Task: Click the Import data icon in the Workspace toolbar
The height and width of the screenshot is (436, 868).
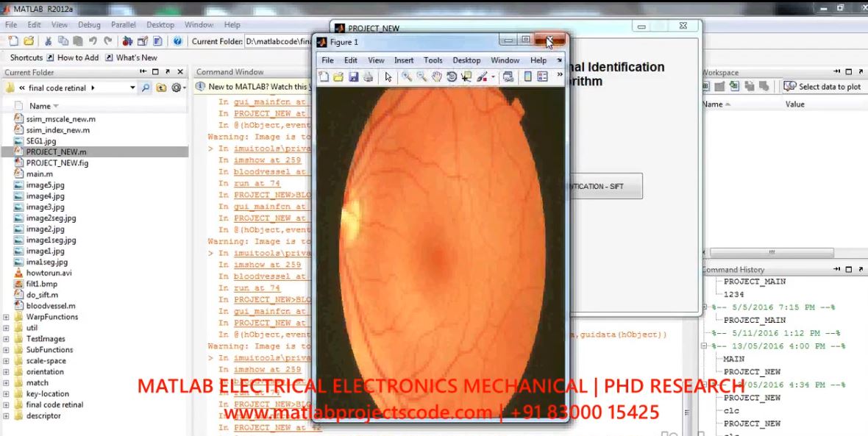Action: (734, 86)
